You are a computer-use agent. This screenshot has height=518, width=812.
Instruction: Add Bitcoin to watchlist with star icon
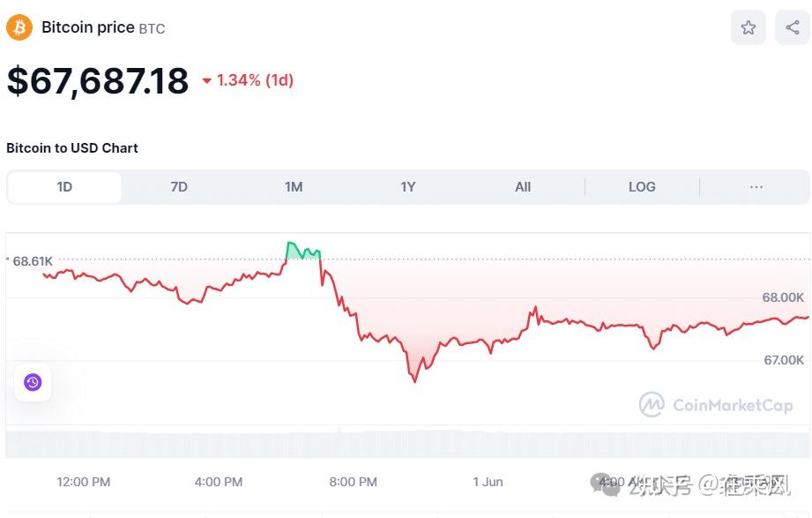[x=748, y=27]
